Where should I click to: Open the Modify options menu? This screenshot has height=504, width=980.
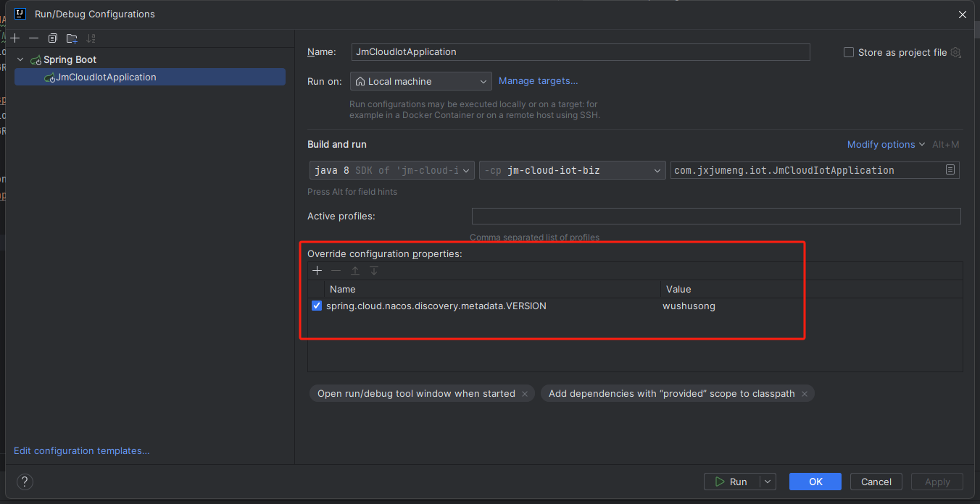[885, 144]
